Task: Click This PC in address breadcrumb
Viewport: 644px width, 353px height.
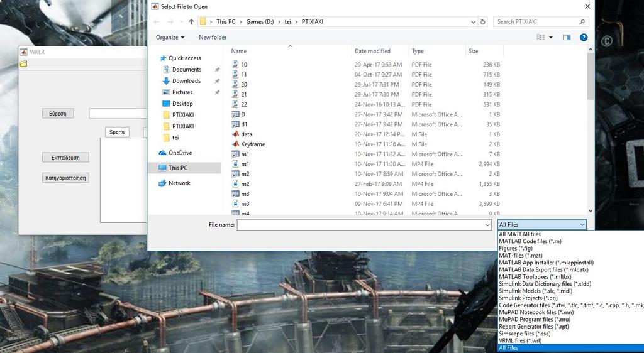Action: pos(226,22)
